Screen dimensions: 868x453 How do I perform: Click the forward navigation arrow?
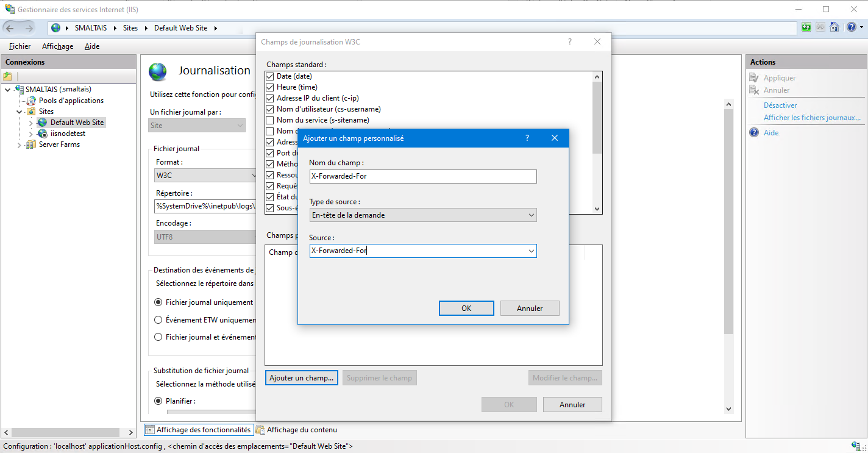click(x=29, y=28)
